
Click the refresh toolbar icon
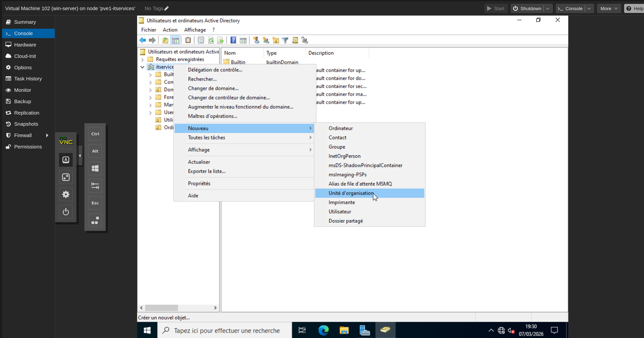click(x=211, y=40)
